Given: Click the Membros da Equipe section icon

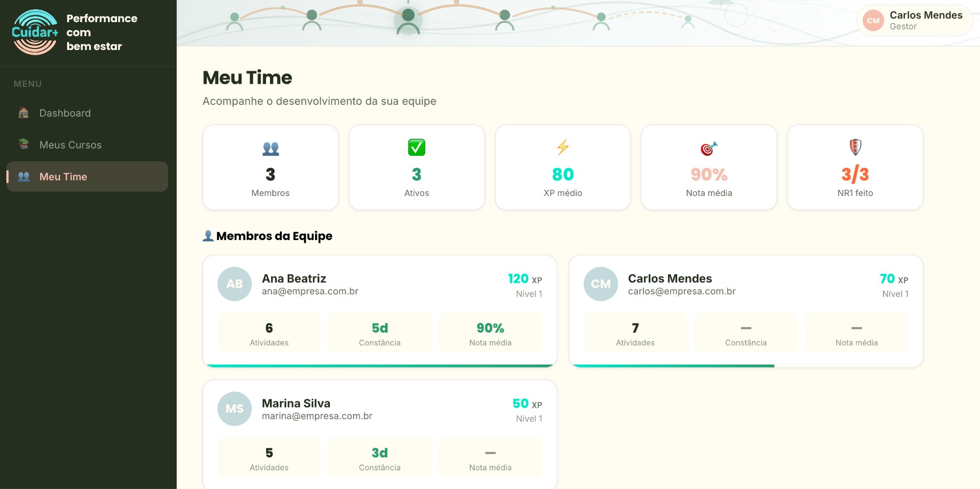Looking at the screenshot, I should point(208,236).
